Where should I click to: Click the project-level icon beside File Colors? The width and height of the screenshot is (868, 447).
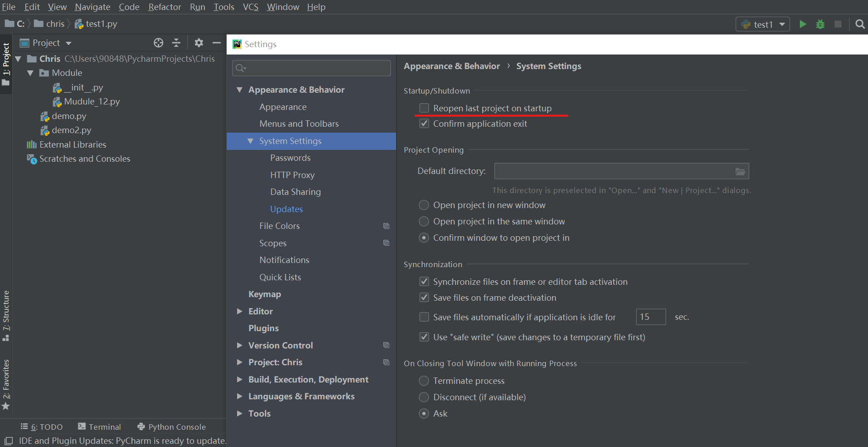[386, 226]
